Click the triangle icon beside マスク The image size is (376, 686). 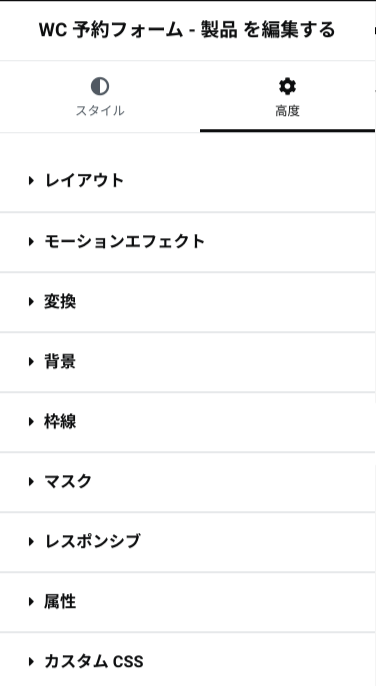click(x=31, y=481)
